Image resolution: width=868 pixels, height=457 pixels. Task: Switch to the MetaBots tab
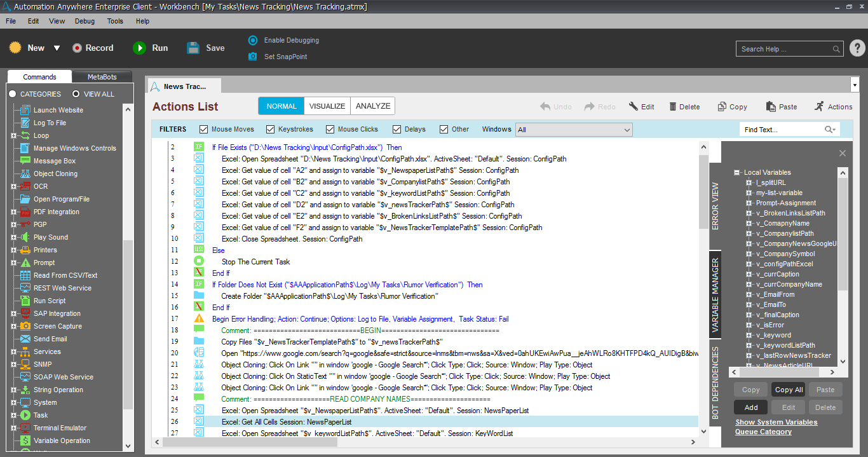(x=102, y=77)
